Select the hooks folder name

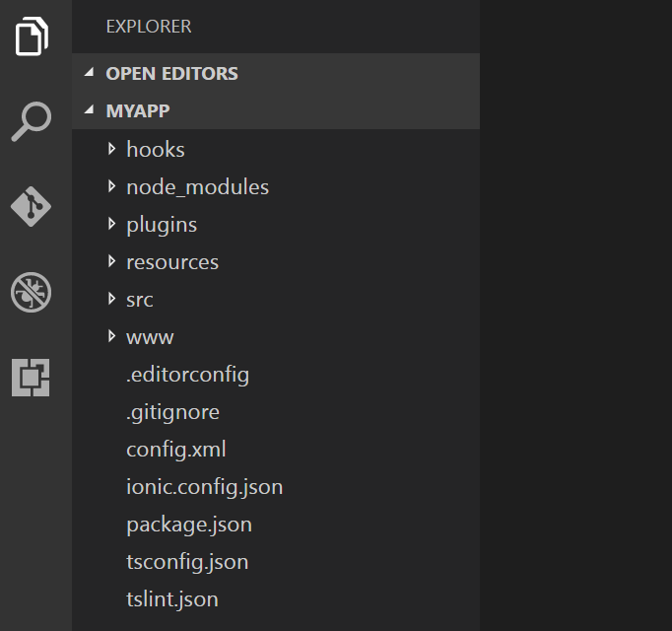(156, 149)
